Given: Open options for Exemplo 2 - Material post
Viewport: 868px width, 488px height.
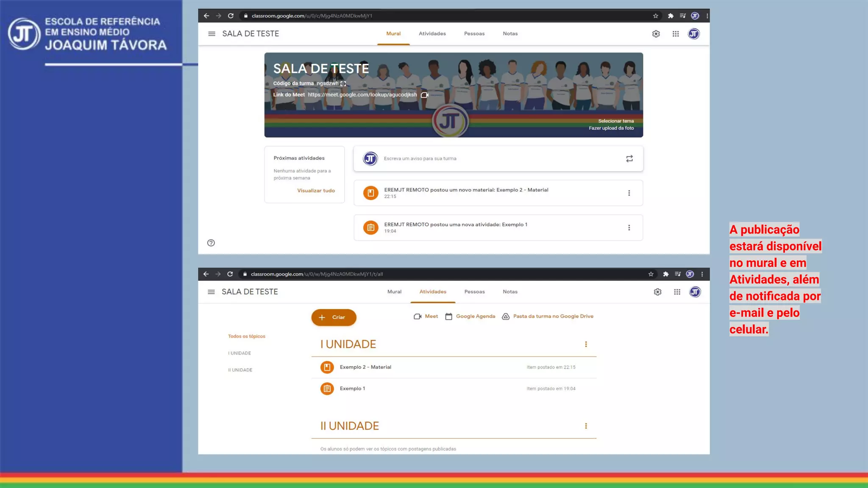Looking at the screenshot, I should pos(629,193).
